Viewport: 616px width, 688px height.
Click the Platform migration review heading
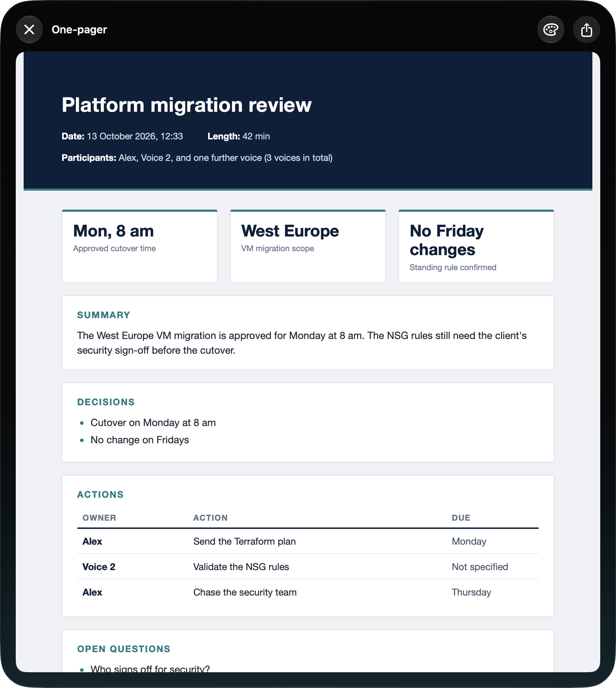[x=187, y=105]
